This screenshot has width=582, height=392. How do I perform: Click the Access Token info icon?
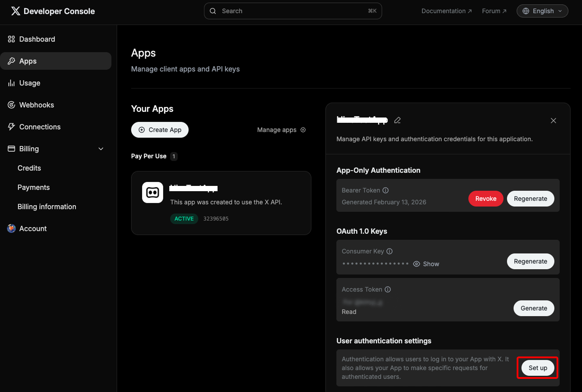tap(388, 289)
